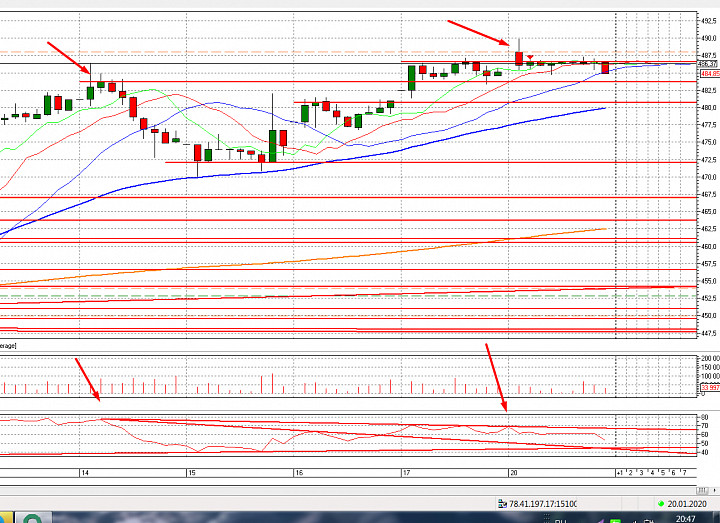Click the 480,0 price axis label
The image size is (720, 523).
tap(709, 107)
